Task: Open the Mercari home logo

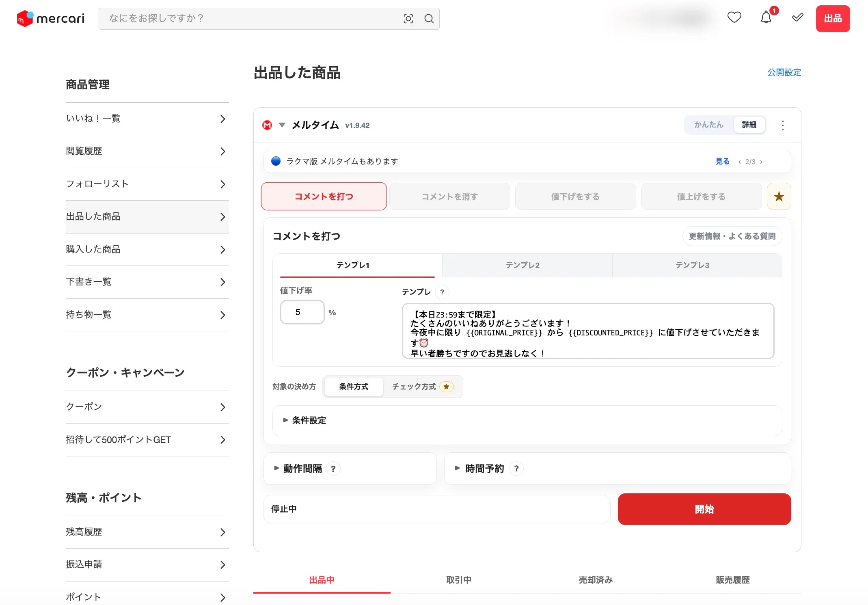Action: 51,19
